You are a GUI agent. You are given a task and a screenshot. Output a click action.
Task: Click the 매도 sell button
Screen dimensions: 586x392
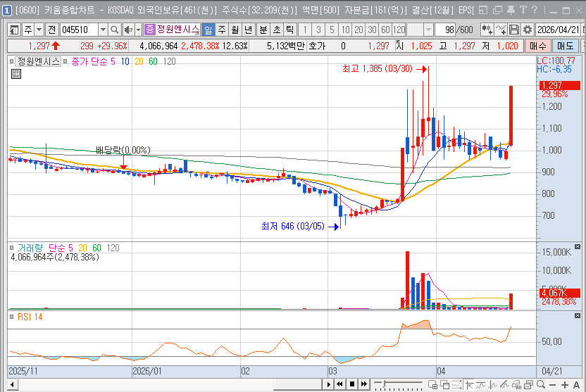coord(565,46)
